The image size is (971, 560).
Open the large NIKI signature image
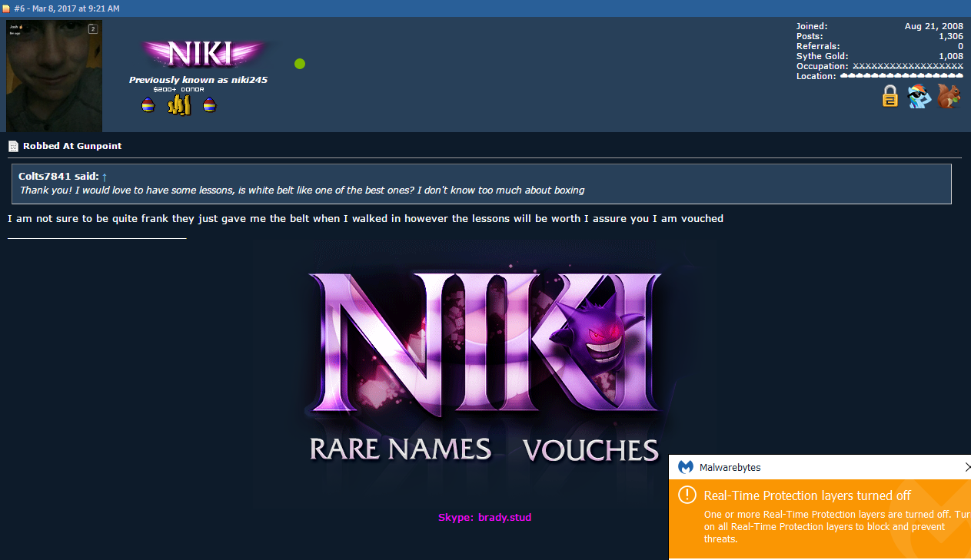[x=484, y=367]
